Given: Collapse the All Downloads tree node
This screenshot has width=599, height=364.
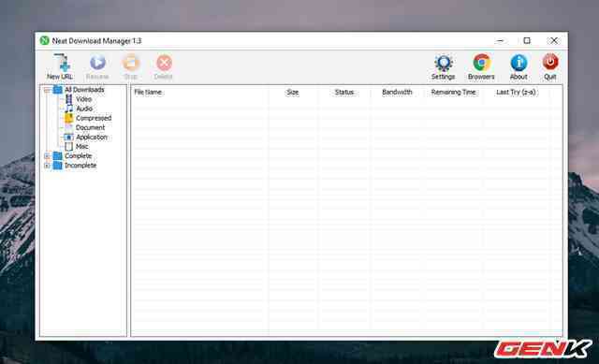Looking at the screenshot, I should click(x=47, y=90).
